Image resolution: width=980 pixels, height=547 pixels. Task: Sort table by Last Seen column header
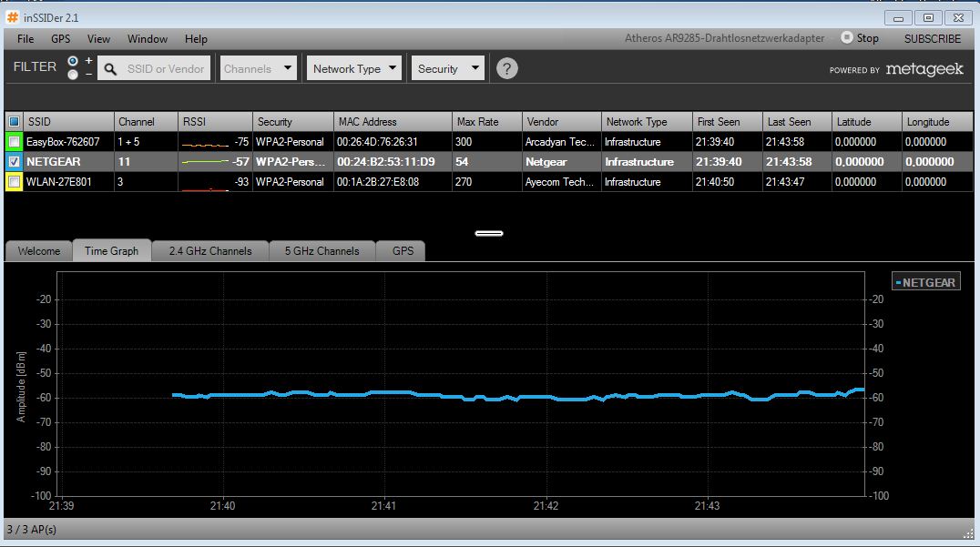coord(797,122)
